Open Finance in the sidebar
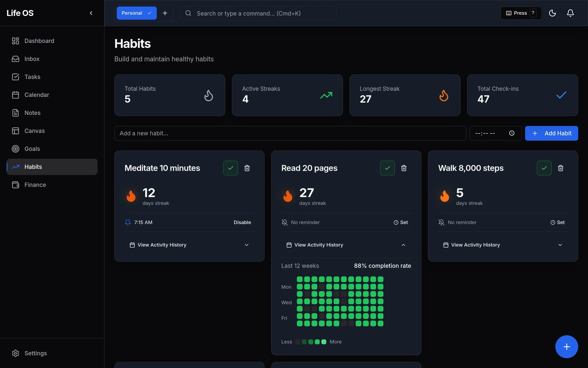The height and width of the screenshot is (368, 588). tap(52, 185)
